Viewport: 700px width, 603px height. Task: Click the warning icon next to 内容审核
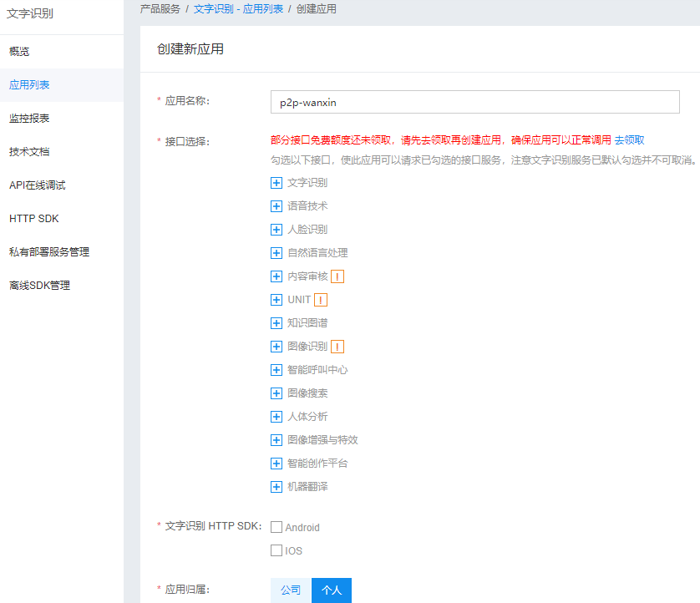337,276
